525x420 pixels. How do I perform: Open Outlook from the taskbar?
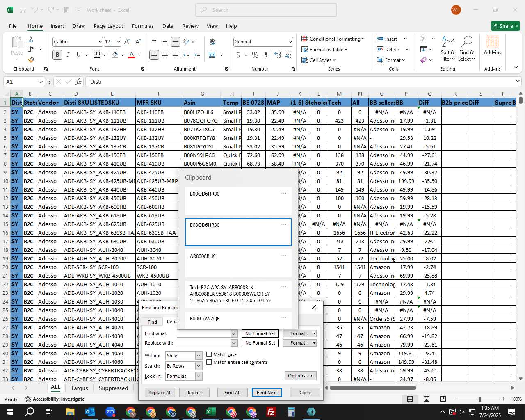(x=90, y=412)
